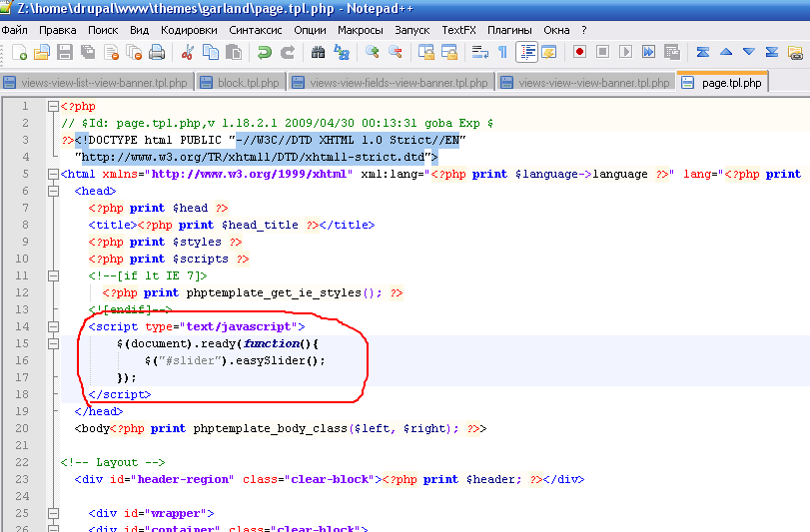Click the user defined language icon
810x532 pixels.
coord(549,52)
